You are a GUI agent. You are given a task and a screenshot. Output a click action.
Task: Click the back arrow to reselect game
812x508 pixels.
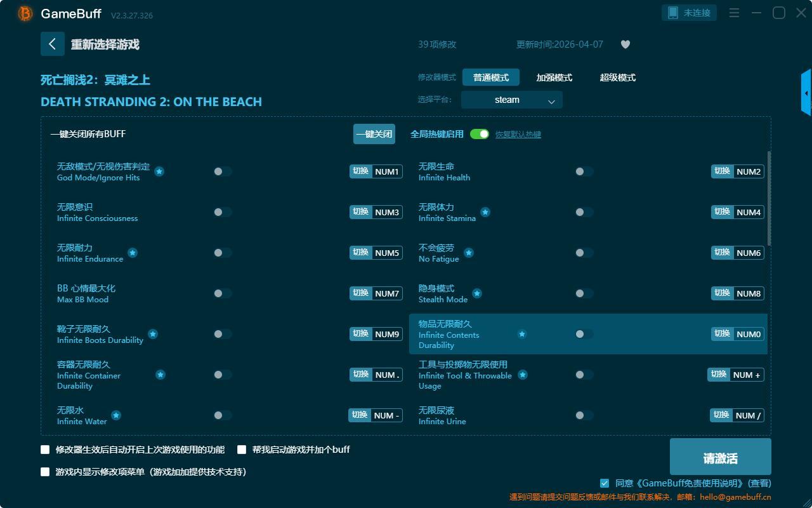pyautogui.click(x=52, y=44)
